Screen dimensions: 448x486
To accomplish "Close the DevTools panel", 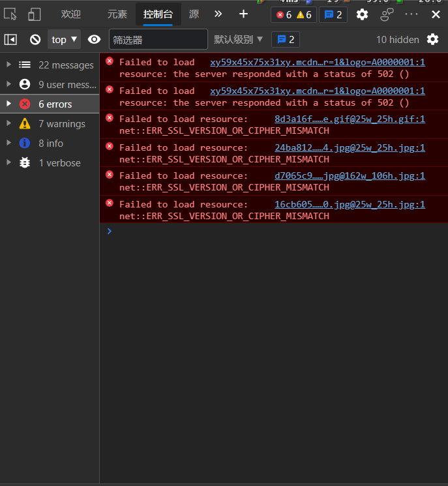I will point(436,14).
